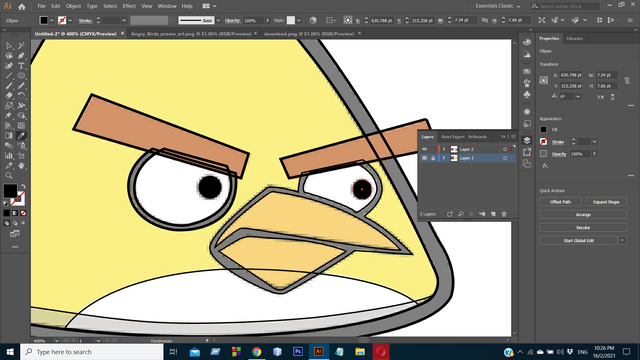This screenshot has height=360, width=640.
Task: Select the Lasso tool
Action: (9, 56)
